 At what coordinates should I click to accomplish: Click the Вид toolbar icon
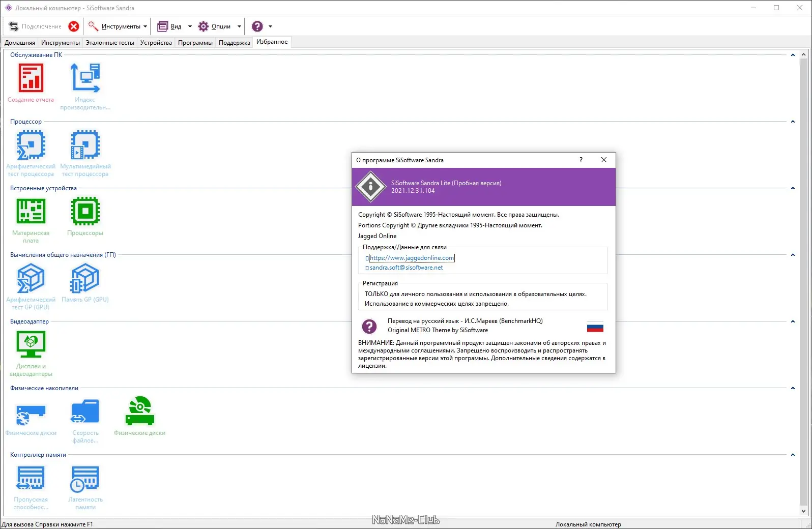coord(162,26)
